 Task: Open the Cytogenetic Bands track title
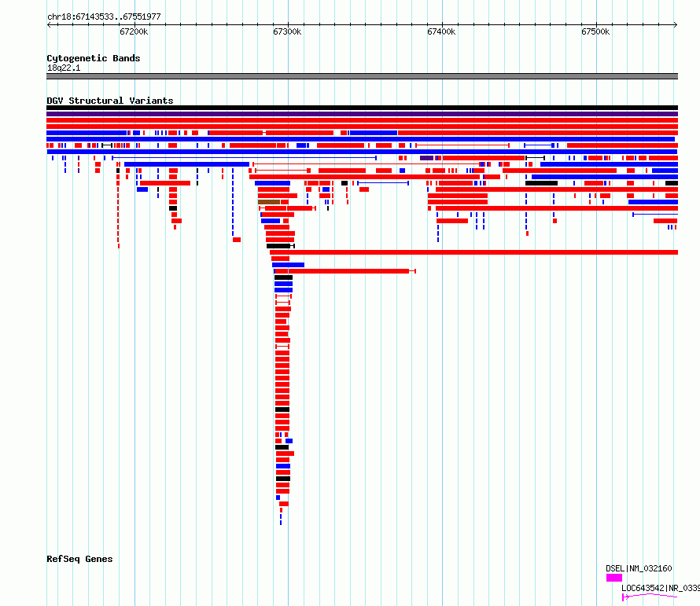pyautogui.click(x=94, y=58)
